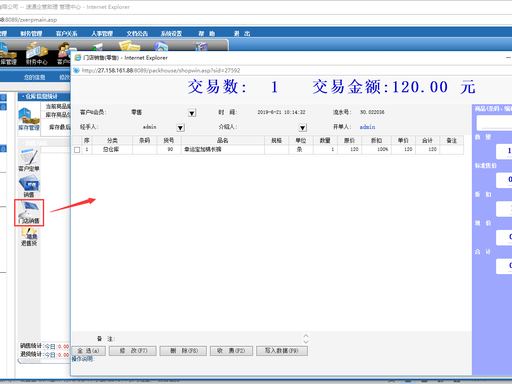
Task: Click the product code input on right panel
Action: 494,123
